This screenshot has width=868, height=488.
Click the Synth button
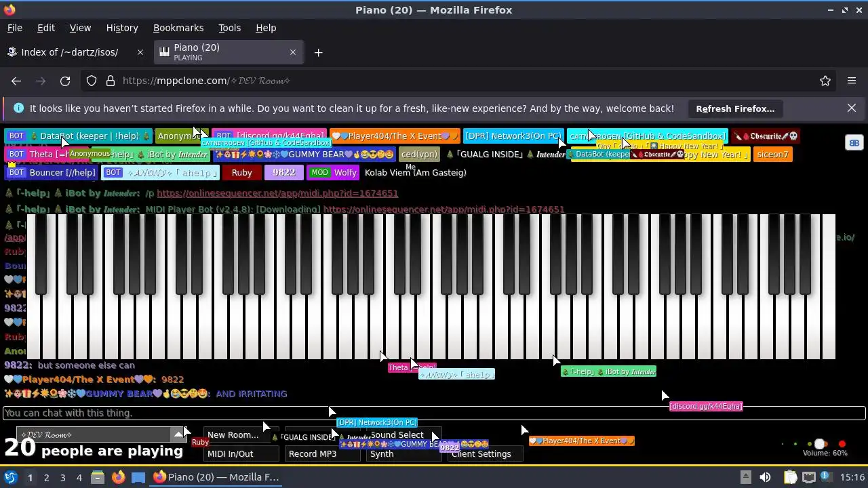[x=403, y=454]
